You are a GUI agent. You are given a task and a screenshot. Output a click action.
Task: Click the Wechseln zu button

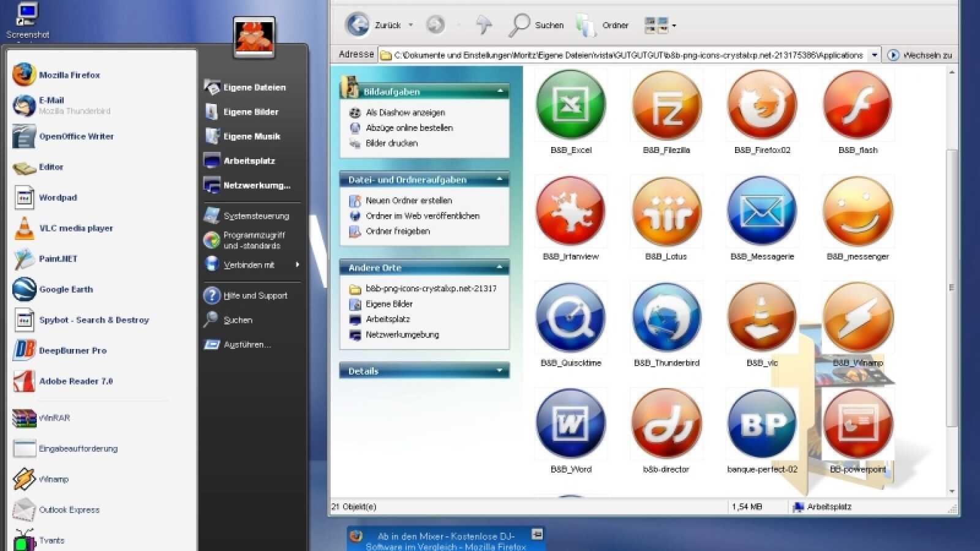click(920, 55)
